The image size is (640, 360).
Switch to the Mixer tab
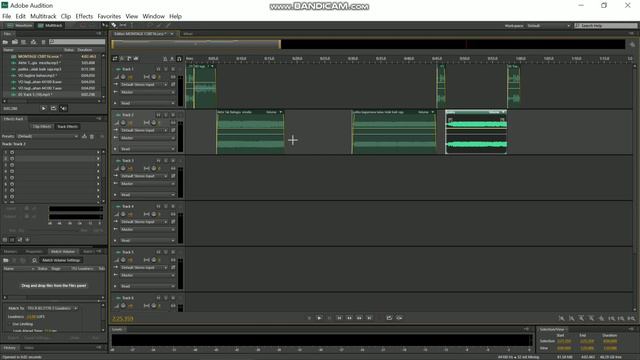coord(187,34)
